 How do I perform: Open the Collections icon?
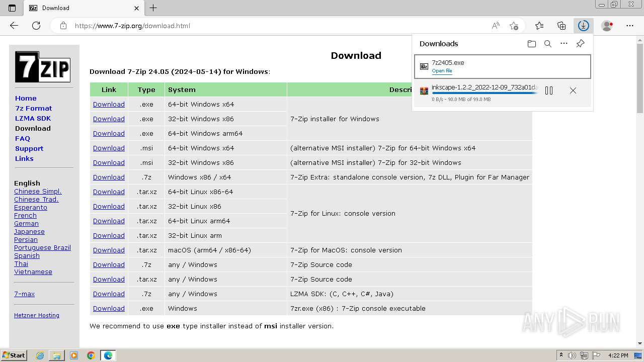click(x=561, y=26)
